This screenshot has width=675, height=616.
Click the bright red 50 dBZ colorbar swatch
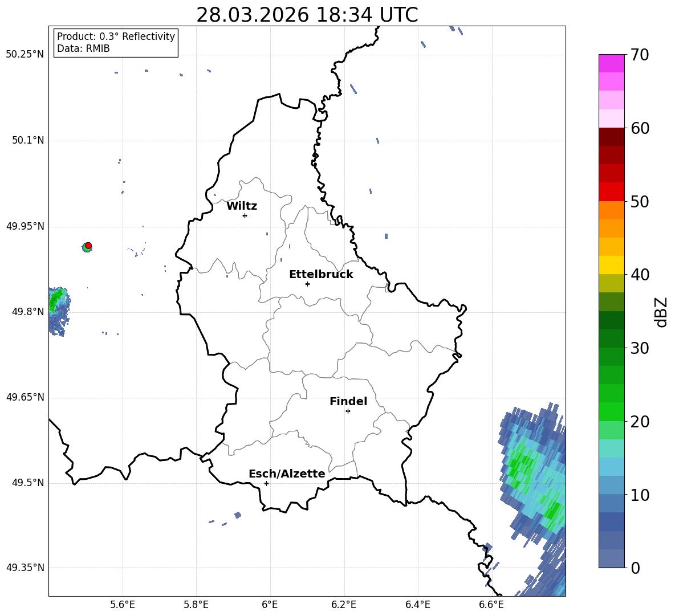pyautogui.click(x=611, y=192)
